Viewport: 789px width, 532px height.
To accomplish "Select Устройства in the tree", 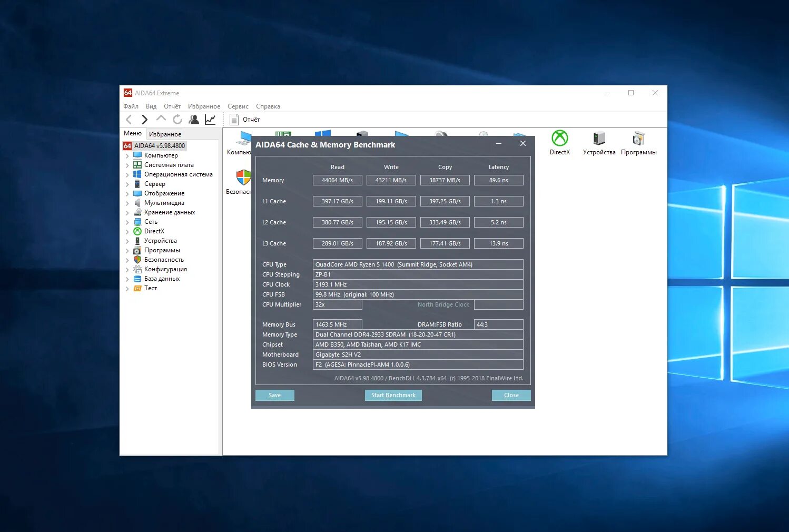I will pos(160,241).
